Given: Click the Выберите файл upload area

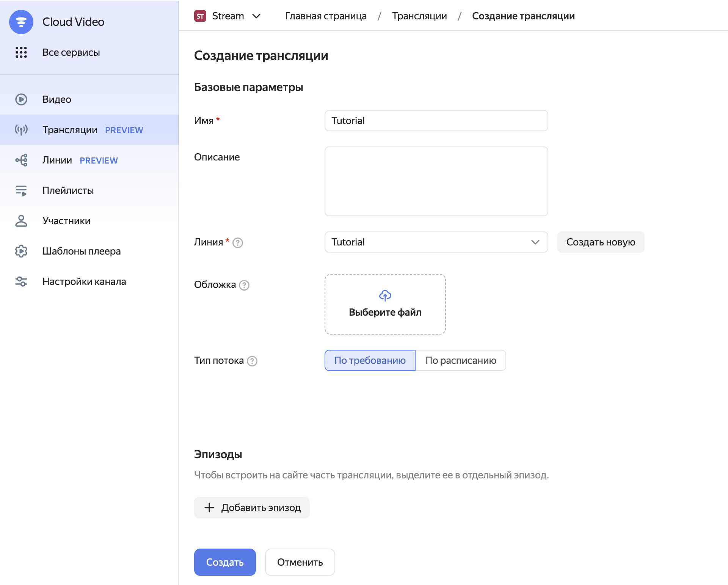Looking at the screenshot, I should [x=385, y=304].
